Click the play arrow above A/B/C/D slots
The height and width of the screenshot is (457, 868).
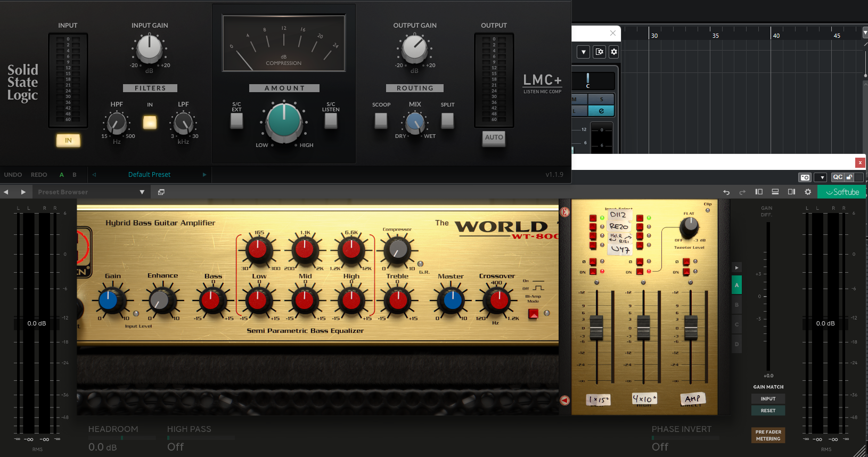pos(737,267)
